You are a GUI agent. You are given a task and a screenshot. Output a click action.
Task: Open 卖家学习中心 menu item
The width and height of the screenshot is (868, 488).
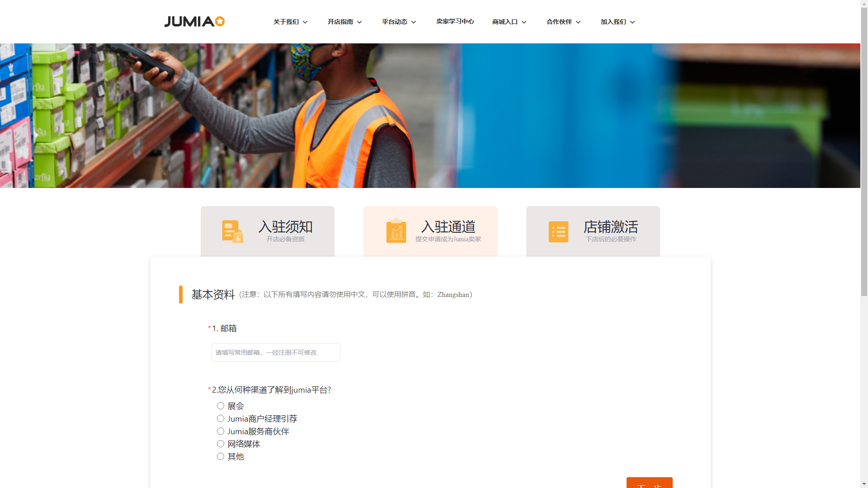pos(455,22)
